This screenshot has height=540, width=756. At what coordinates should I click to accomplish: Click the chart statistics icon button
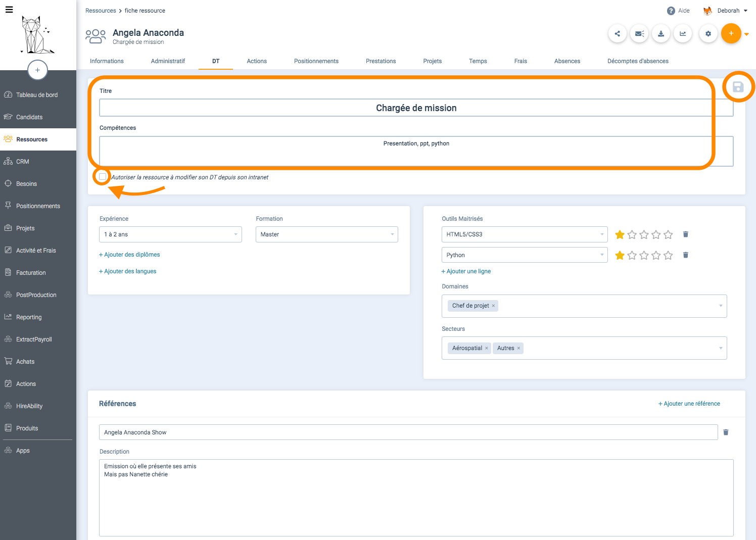coord(683,34)
